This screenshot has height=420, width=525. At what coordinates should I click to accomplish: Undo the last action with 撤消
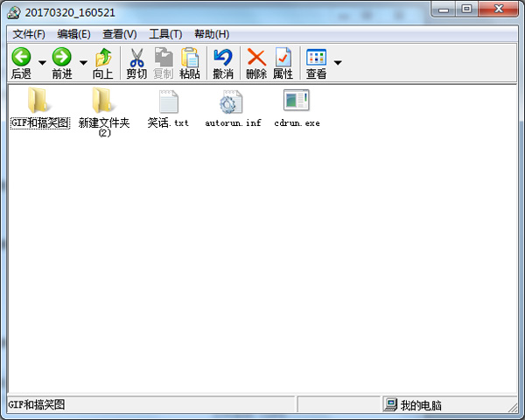pyautogui.click(x=223, y=63)
